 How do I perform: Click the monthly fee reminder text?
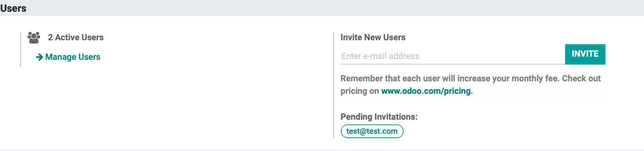tap(471, 84)
